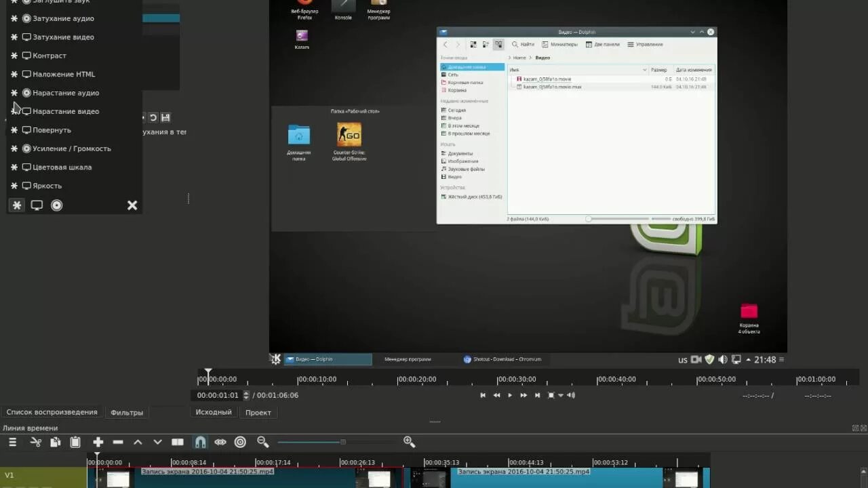868x488 pixels.
Task: Click the reset preset arrow icon
Action: click(153, 117)
